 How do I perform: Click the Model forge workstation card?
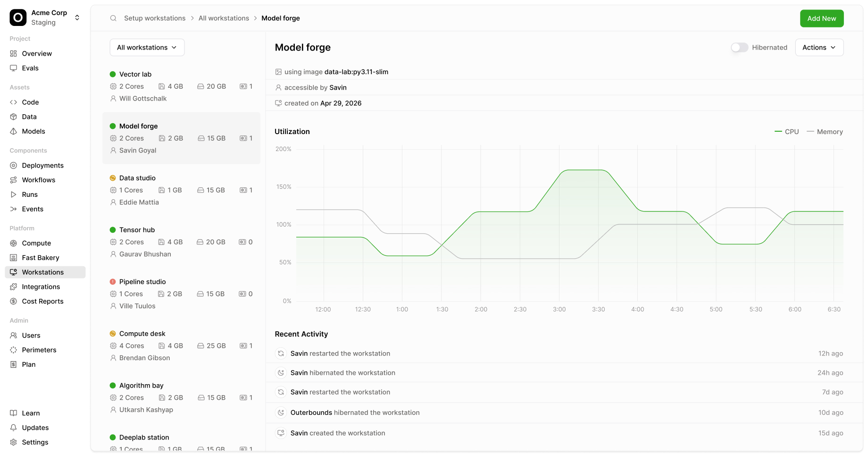coord(181,138)
